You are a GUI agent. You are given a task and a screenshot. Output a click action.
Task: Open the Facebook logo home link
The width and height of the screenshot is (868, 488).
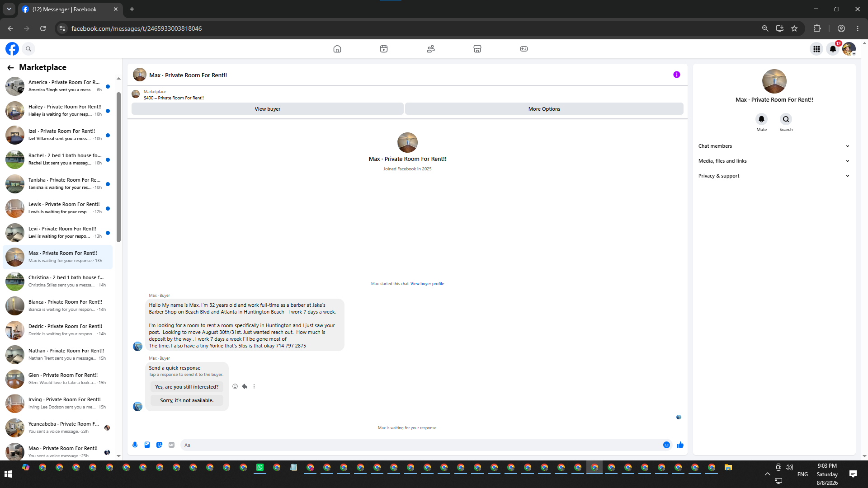pyautogui.click(x=12, y=49)
